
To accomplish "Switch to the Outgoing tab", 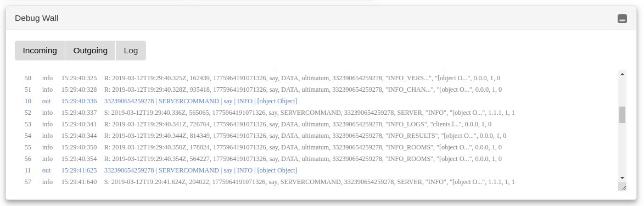I will (x=91, y=51).
